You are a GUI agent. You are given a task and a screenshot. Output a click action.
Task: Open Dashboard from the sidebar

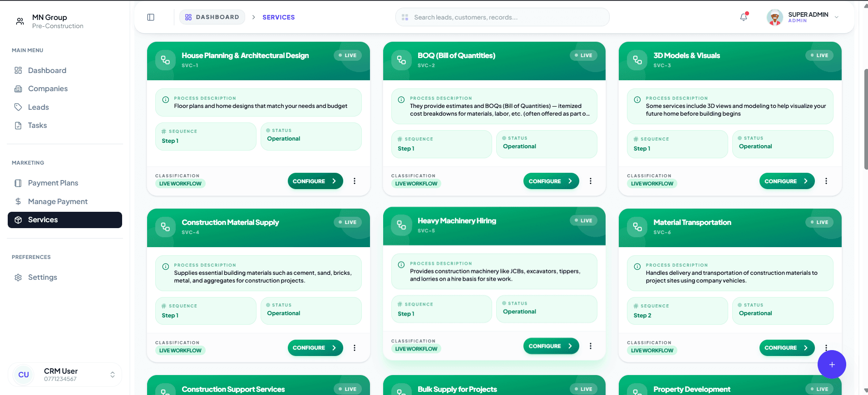click(x=65, y=70)
